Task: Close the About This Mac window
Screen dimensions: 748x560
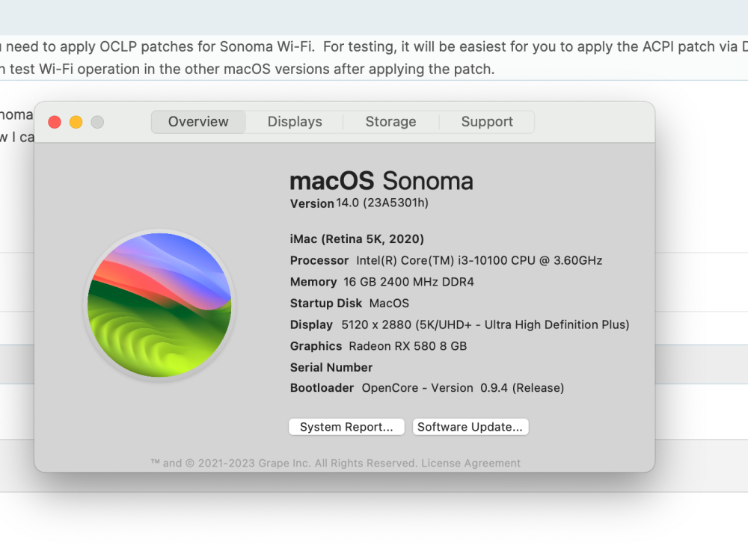Action: coord(55,122)
